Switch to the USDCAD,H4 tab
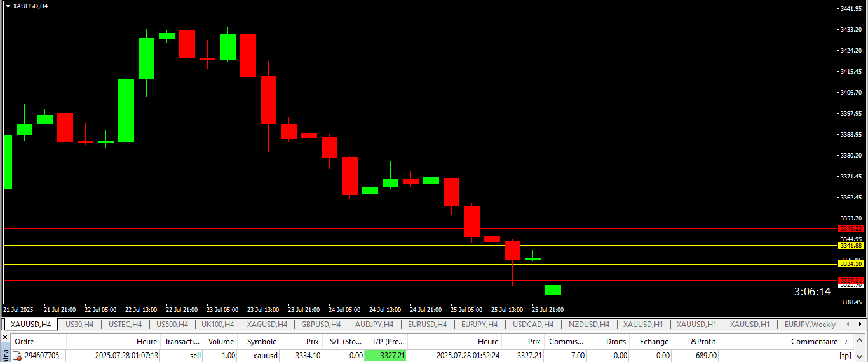 pyautogui.click(x=532, y=325)
